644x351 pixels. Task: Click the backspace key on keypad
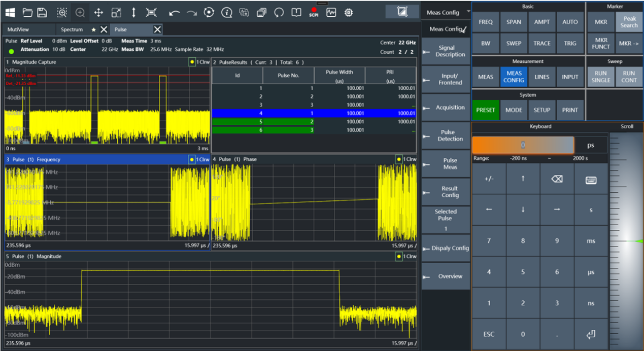pos(557,179)
